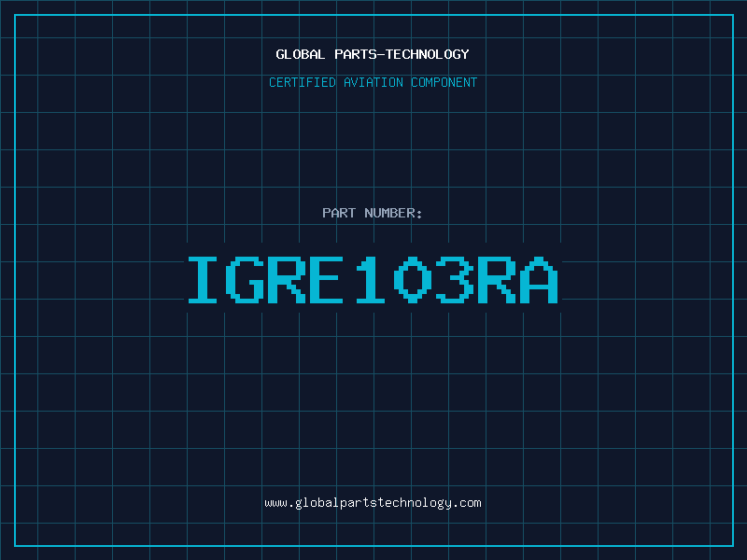Click the word COMPONENT in the subtitle
Viewport: 747px width, 560px height.
(443, 82)
